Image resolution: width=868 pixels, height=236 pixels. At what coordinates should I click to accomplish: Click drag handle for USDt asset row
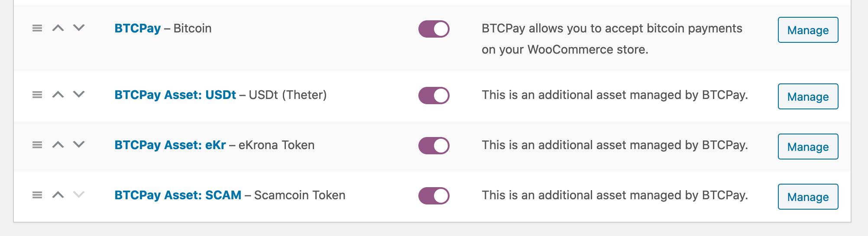pyautogui.click(x=37, y=95)
